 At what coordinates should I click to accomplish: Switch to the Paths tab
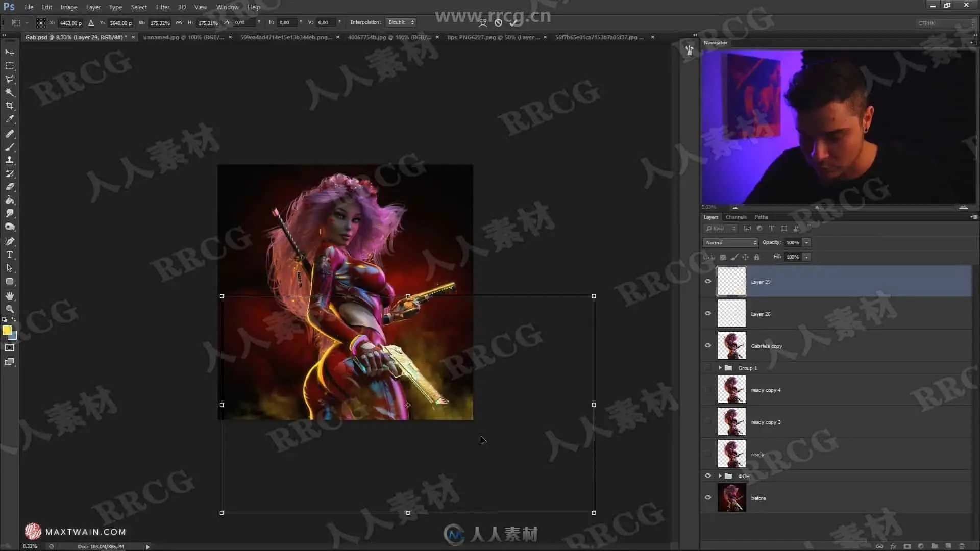point(761,217)
